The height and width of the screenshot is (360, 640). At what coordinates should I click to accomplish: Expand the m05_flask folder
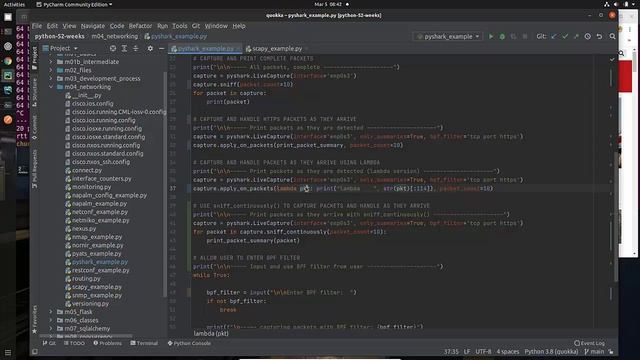point(51,312)
